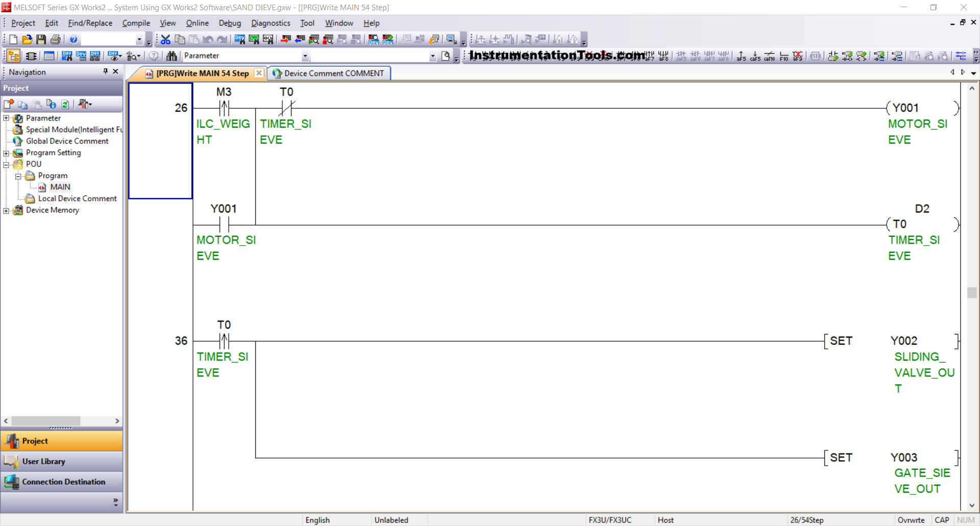Click the blue Help question mark icon
Image resolution: width=980 pixels, height=526 pixels.
click(x=73, y=39)
